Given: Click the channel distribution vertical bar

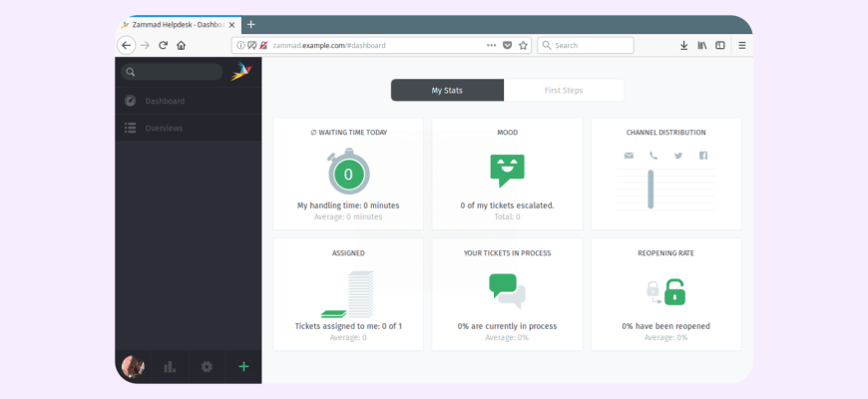Looking at the screenshot, I should click(651, 189).
